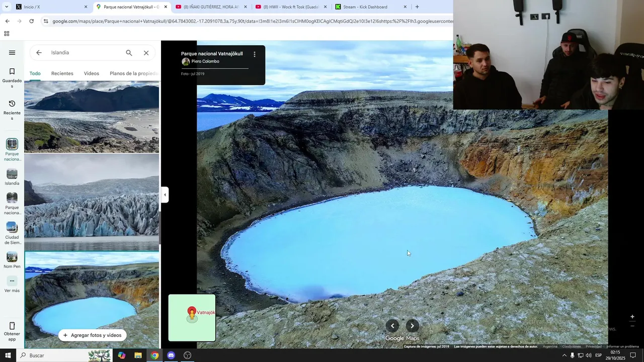Select the Todo photos tab
644x362 pixels.
click(x=35, y=73)
